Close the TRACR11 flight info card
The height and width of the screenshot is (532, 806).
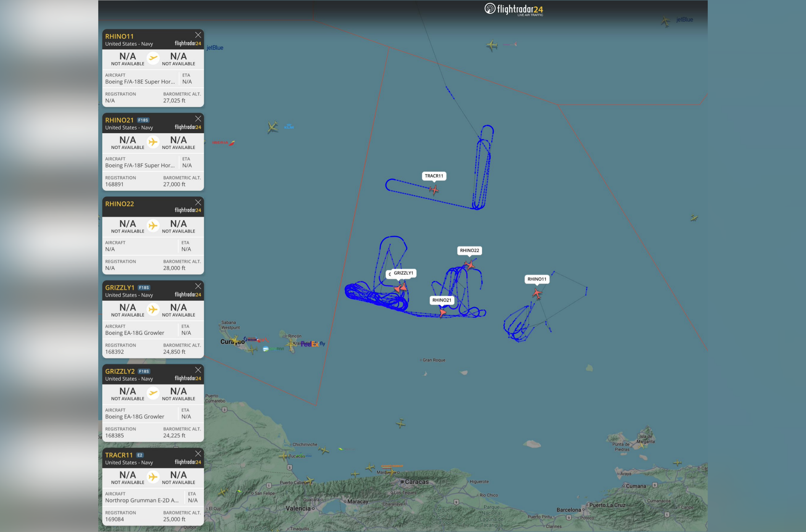point(198,454)
